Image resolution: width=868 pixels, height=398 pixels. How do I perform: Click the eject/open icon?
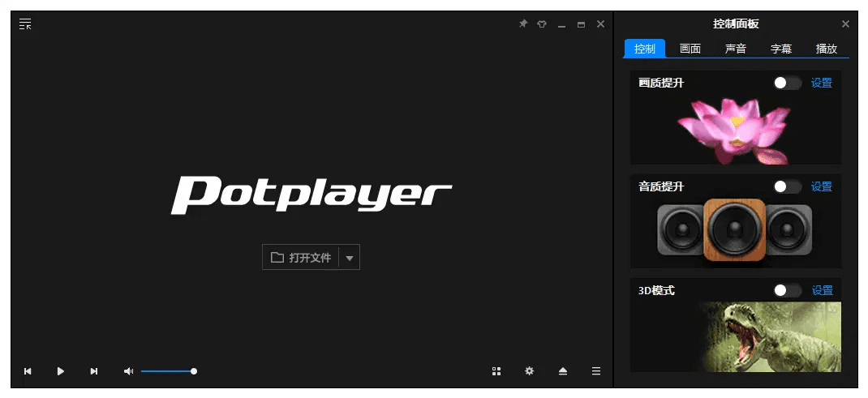click(563, 371)
